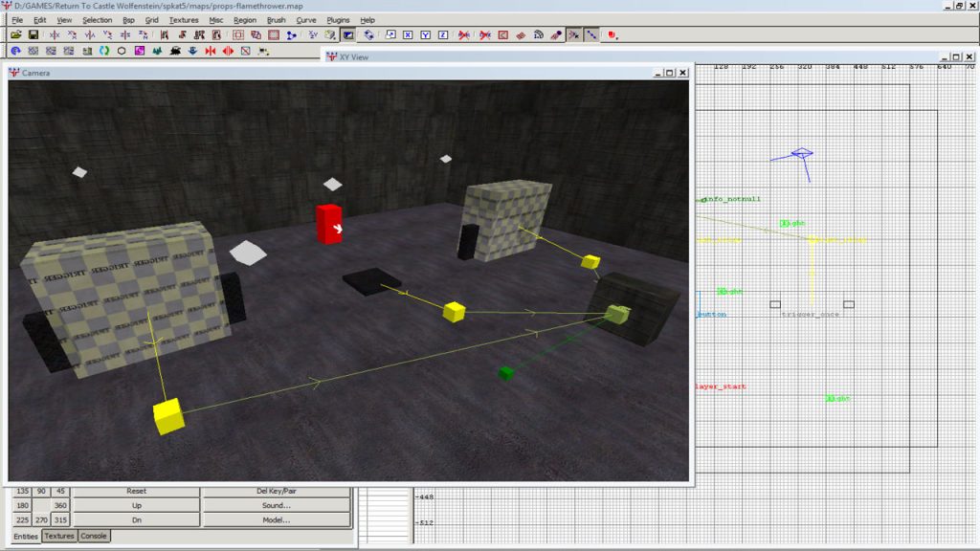This screenshot has width=980, height=551.
Task: Click the Reset entity button
Action: (x=138, y=492)
